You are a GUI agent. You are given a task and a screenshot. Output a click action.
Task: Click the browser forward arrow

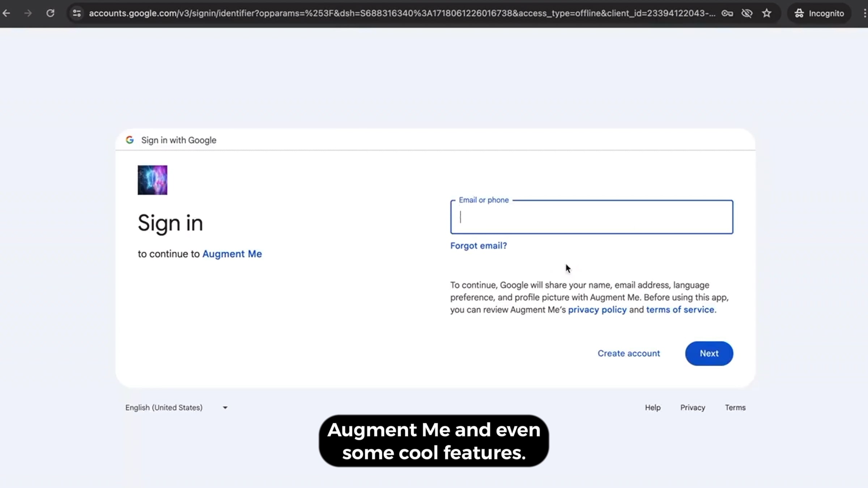pos(28,13)
